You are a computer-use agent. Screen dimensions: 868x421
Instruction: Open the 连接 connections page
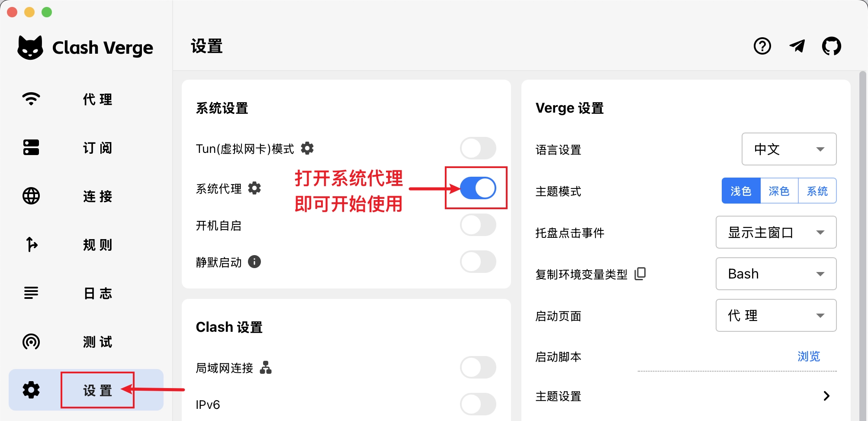pos(97,197)
